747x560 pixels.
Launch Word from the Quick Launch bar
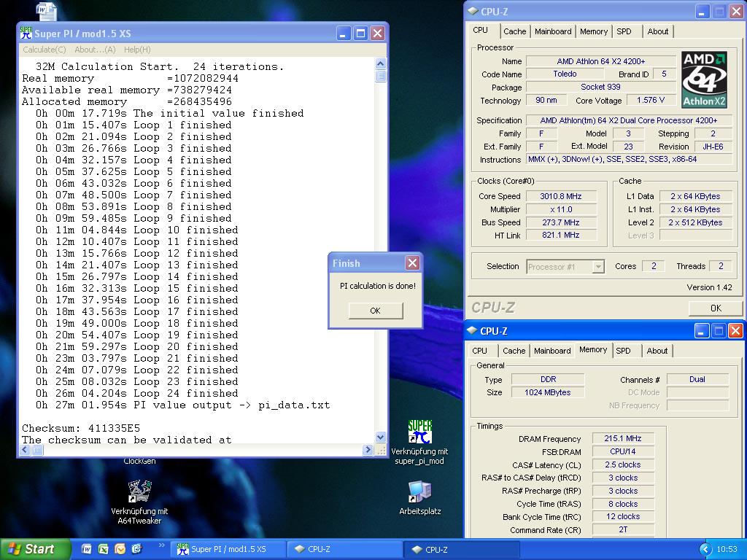pos(87,549)
